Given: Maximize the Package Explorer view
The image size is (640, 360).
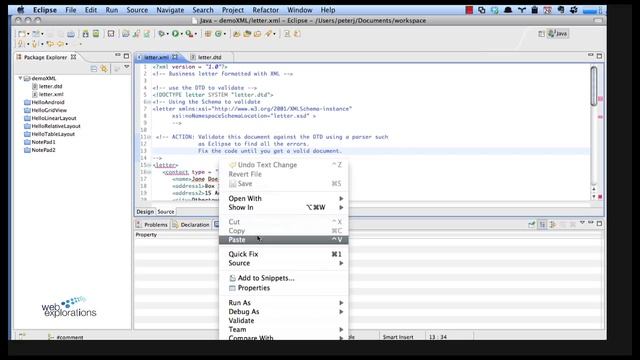Looking at the screenshot, I should coord(126,56).
